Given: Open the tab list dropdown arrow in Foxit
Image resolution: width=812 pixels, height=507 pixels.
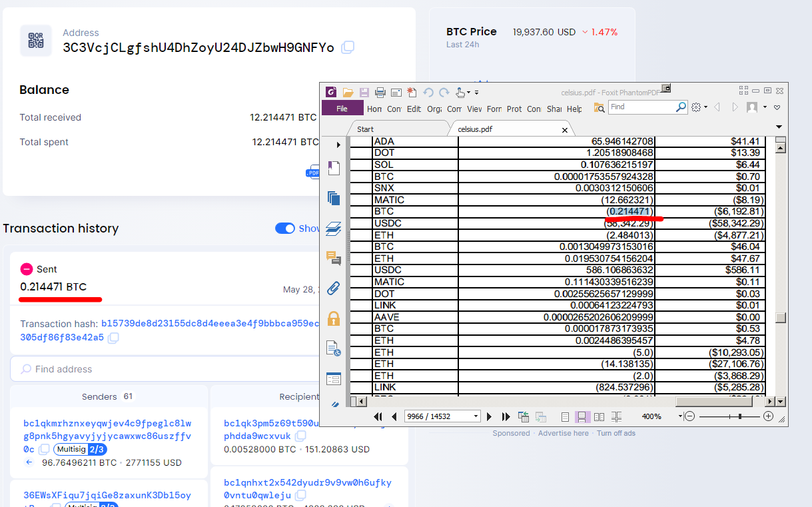Looking at the screenshot, I should (x=779, y=127).
